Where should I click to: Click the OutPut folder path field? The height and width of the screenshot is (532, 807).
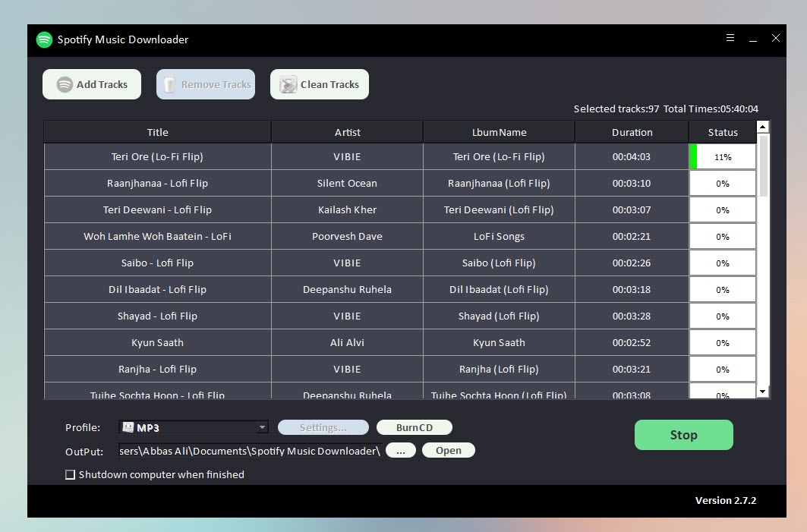coord(250,451)
